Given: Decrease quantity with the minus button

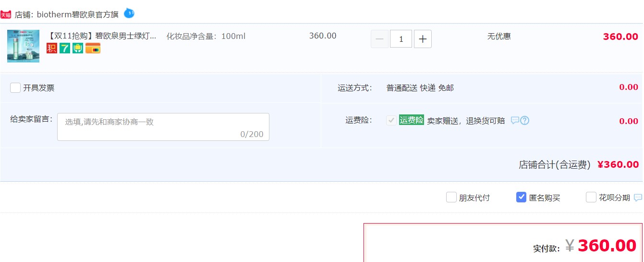Looking at the screenshot, I should (379, 39).
